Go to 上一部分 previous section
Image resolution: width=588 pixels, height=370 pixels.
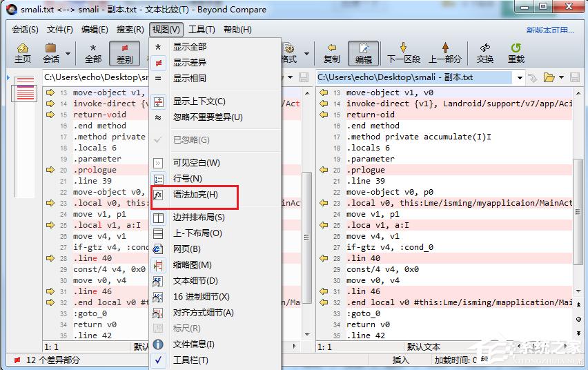pyautogui.click(x=445, y=53)
